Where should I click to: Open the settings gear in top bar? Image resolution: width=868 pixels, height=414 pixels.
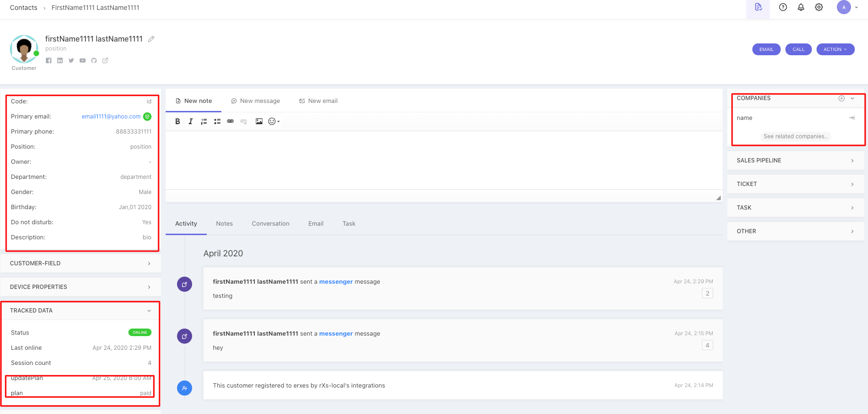[819, 7]
